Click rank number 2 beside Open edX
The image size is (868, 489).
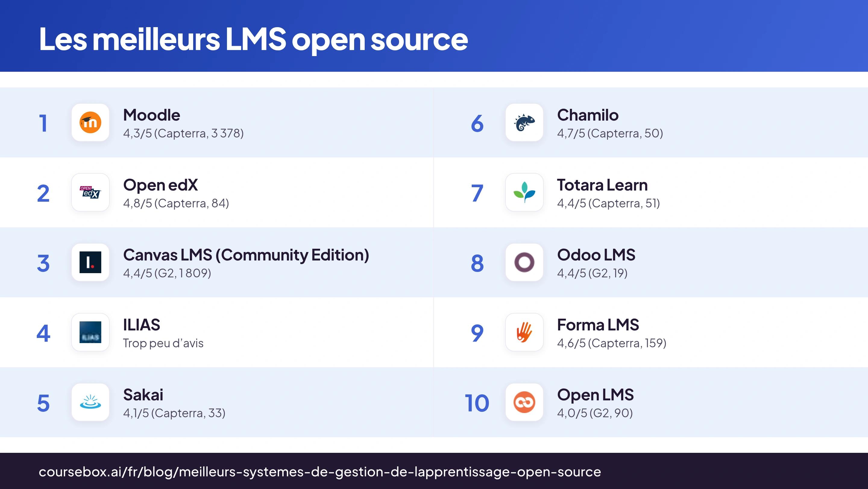tap(43, 193)
